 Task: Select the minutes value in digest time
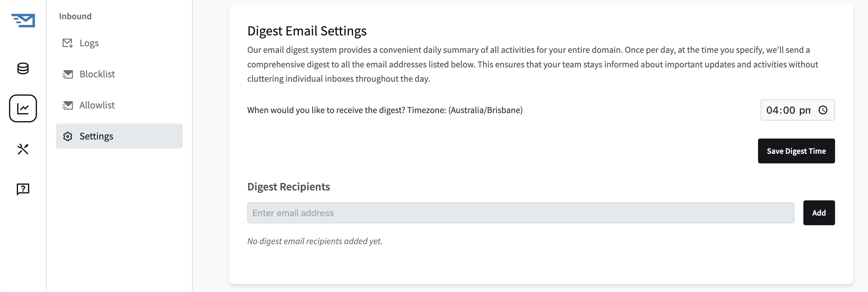point(789,110)
